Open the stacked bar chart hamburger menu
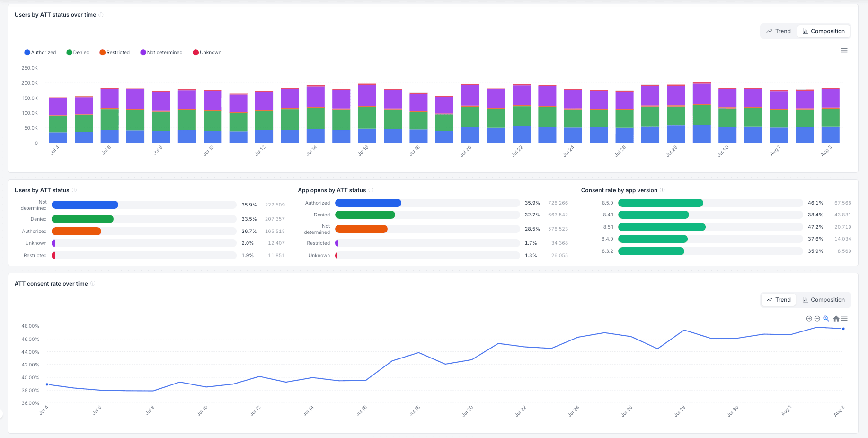The image size is (868, 438). tap(844, 50)
